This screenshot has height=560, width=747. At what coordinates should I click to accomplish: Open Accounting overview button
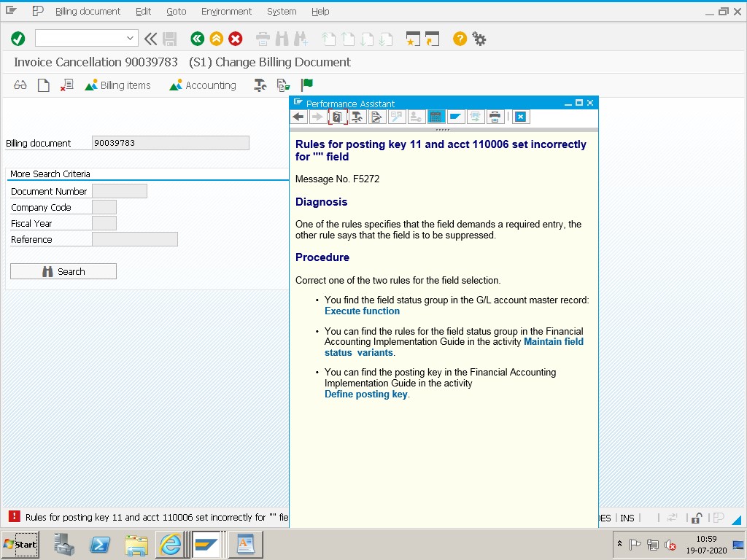point(203,85)
